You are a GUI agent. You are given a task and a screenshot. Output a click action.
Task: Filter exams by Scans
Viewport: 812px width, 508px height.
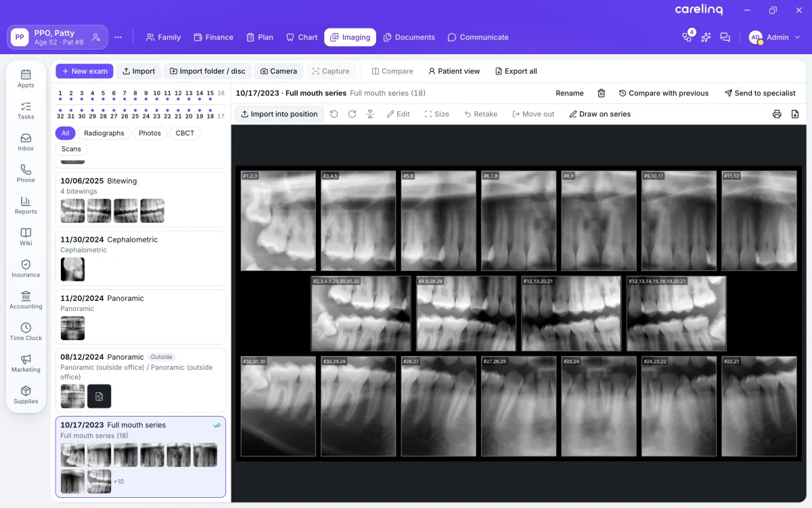(71, 149)
